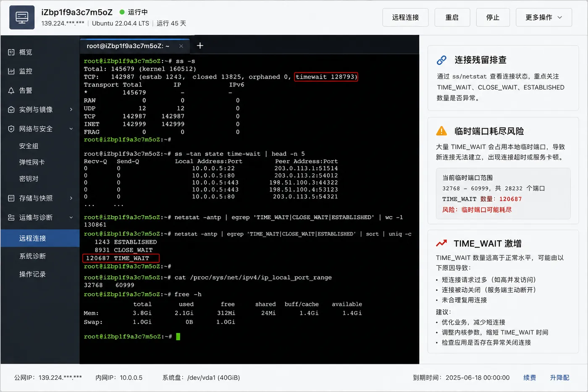Image resolution: width=588 pixels, height=392 pixels.
Task: Click the 告警 bell icon
Action: [11, 90]
